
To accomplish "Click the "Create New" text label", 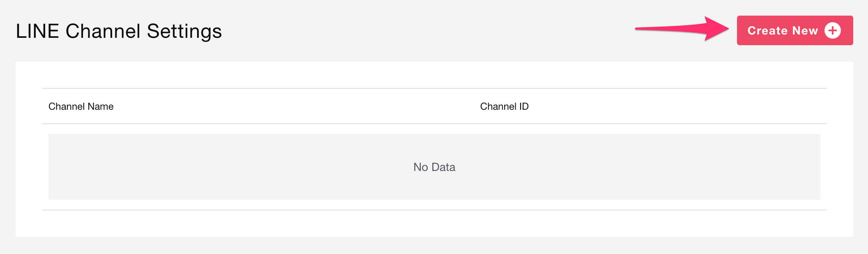I will [782, 30].
